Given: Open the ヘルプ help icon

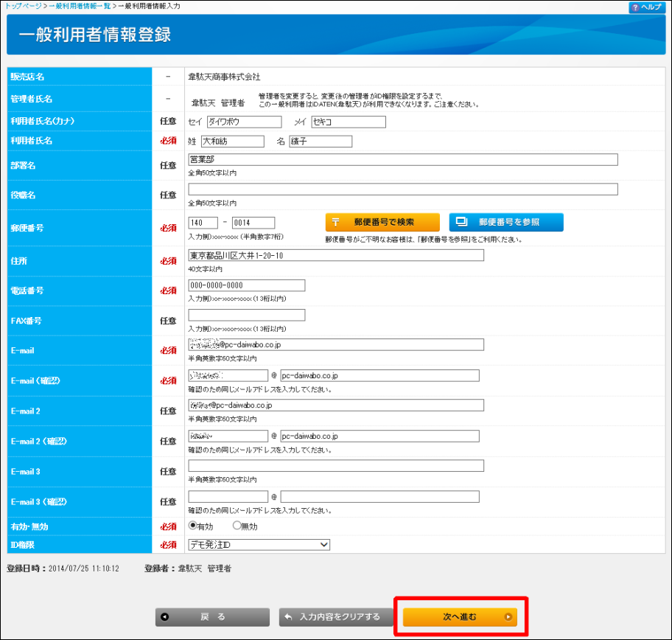Looking at the screenshot, I should pos(646,7).
